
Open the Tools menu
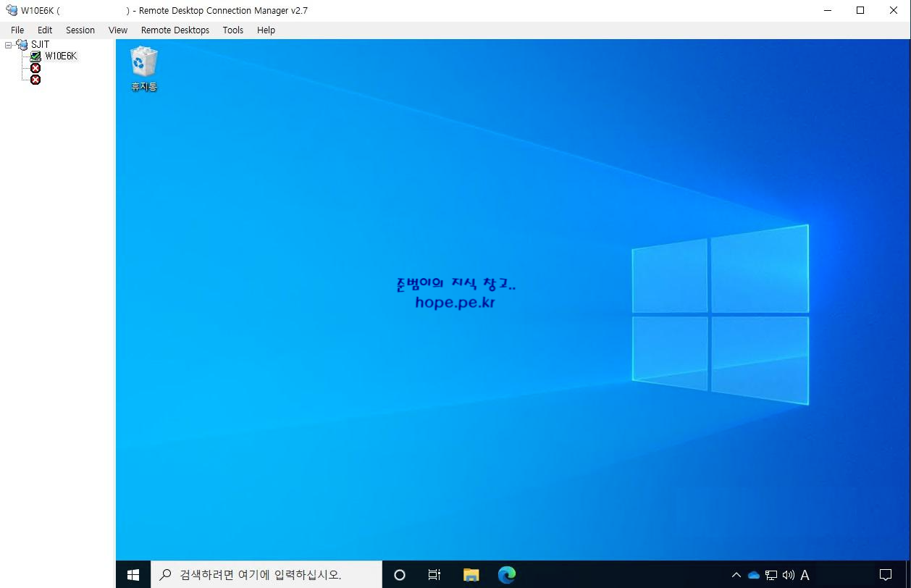(x=233, y=30)
